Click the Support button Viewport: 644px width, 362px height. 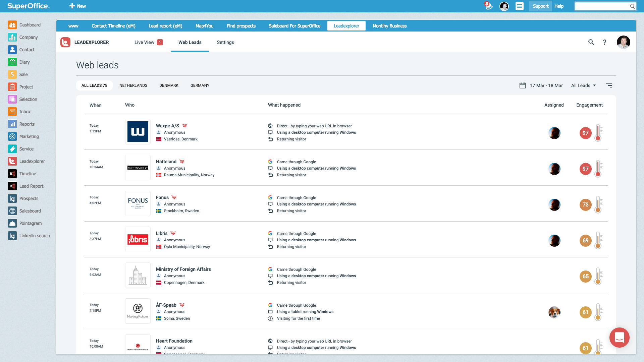[x=540, y=6]
